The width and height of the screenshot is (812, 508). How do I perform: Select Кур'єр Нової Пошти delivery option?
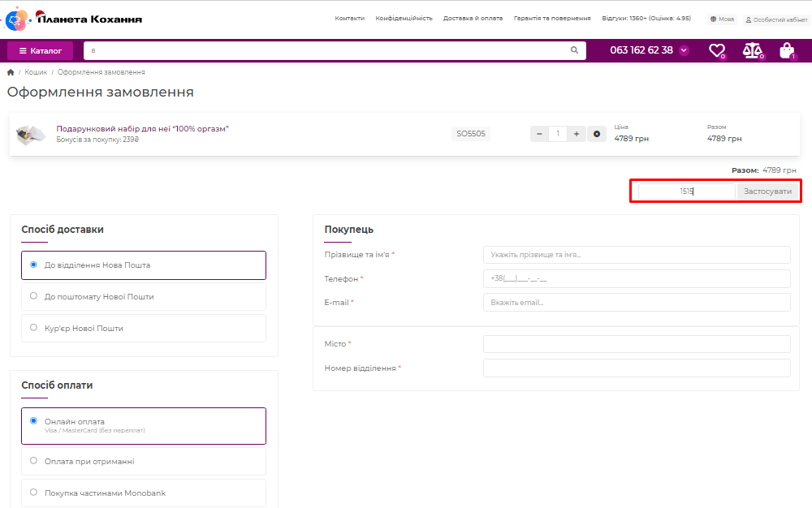[x=33, y=328]
